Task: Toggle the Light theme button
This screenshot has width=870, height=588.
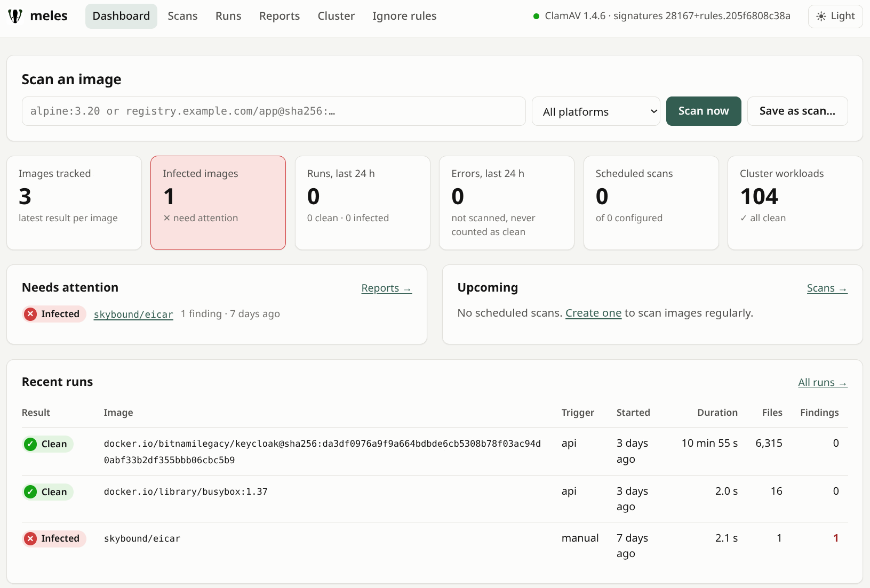Action: coord(835,16)
